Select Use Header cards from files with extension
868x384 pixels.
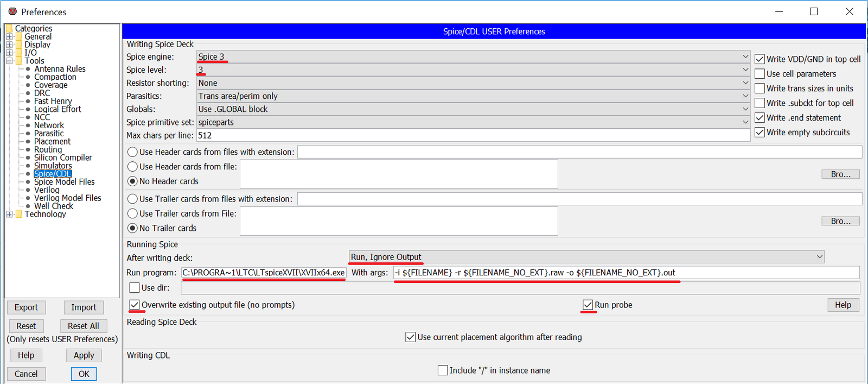click(x=132, y=152)
